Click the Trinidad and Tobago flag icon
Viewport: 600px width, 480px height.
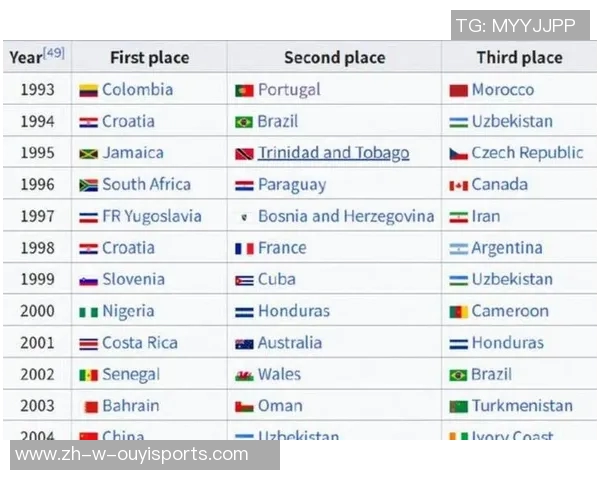tap(244, 154)
